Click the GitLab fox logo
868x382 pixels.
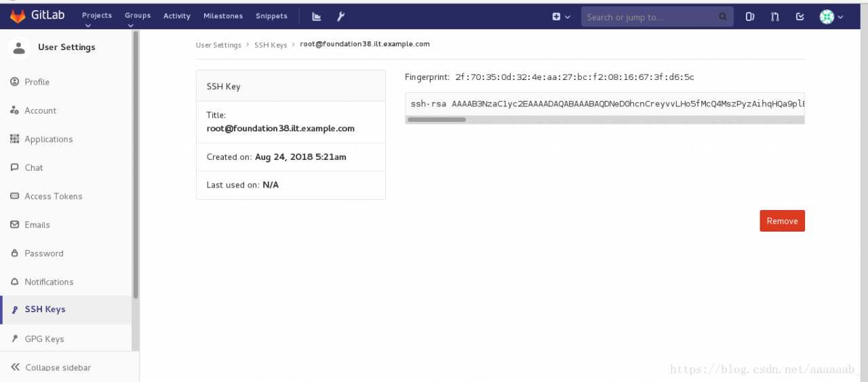coord(18,16)
